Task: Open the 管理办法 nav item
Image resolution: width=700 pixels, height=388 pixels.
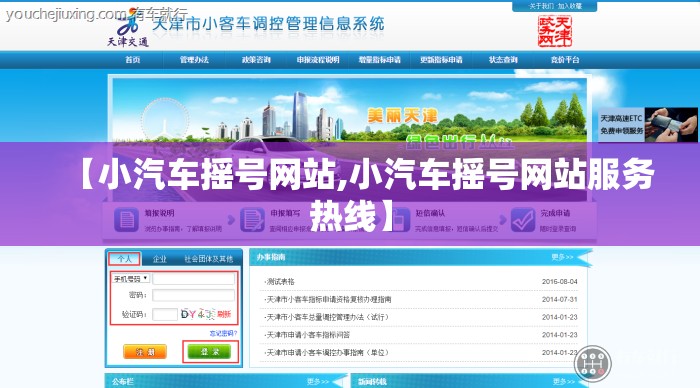Action: [194, 60]
